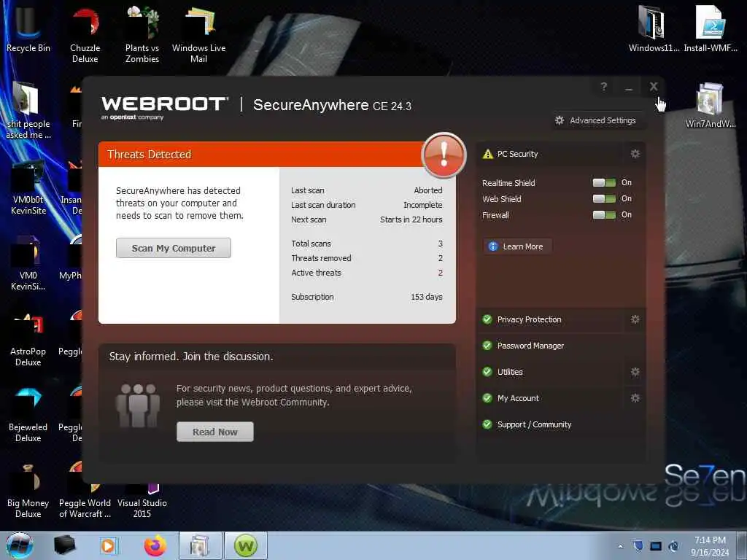The image size is (747, 560).
Task: Click the shield icon in system tray
Action: (638, 545)
